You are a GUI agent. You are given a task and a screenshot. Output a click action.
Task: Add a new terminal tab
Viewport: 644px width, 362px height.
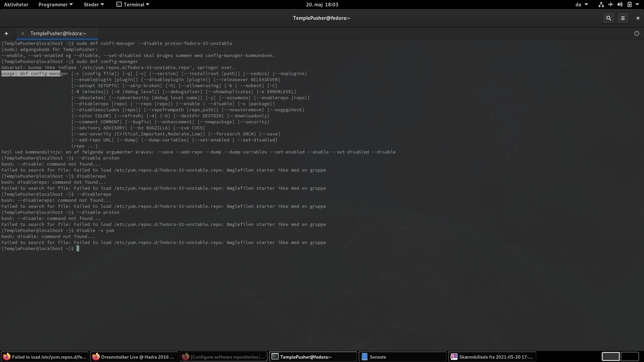[x=6, y=34]
